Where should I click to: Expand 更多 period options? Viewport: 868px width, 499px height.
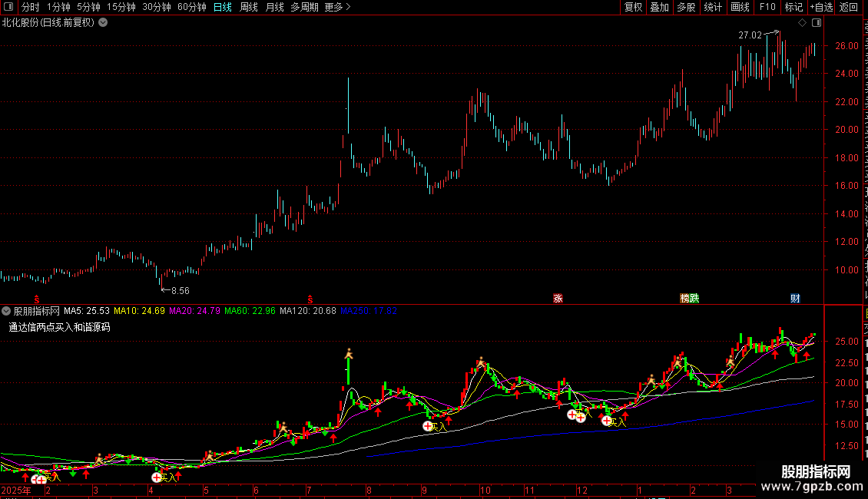338,7
